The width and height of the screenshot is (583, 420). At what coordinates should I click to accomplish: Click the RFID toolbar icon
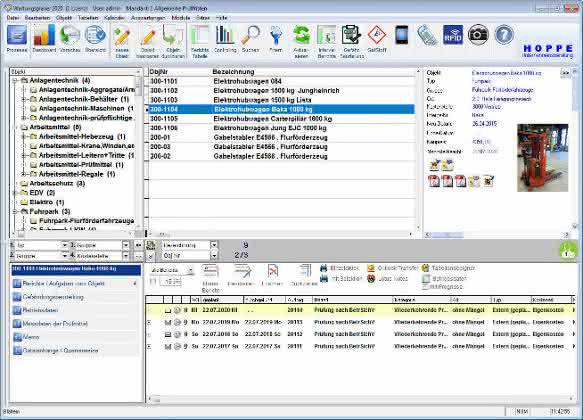453,35
